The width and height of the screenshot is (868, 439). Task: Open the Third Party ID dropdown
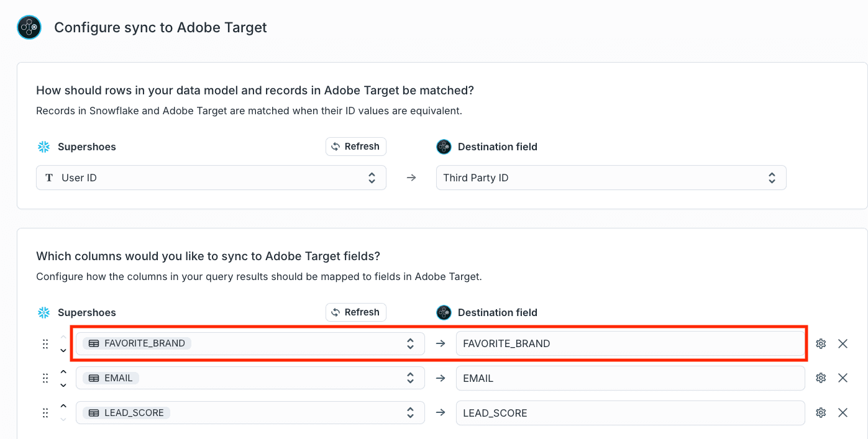pos(611,178)
